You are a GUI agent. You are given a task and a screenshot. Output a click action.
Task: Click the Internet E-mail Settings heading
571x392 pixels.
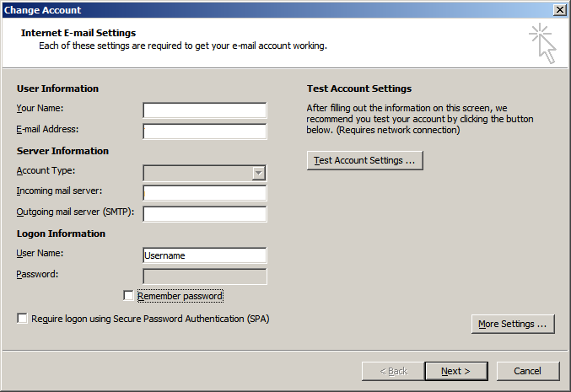(x=77, y=33)
